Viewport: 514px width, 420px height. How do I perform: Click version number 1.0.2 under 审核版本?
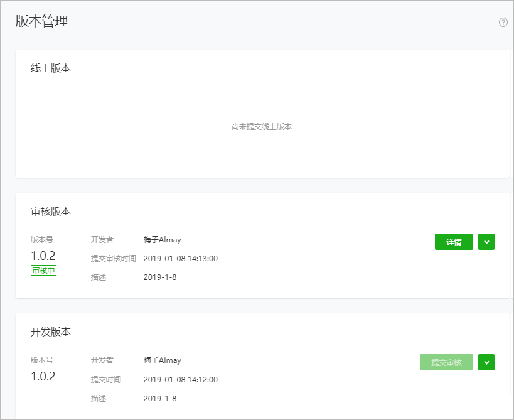[x=43, y=256]
